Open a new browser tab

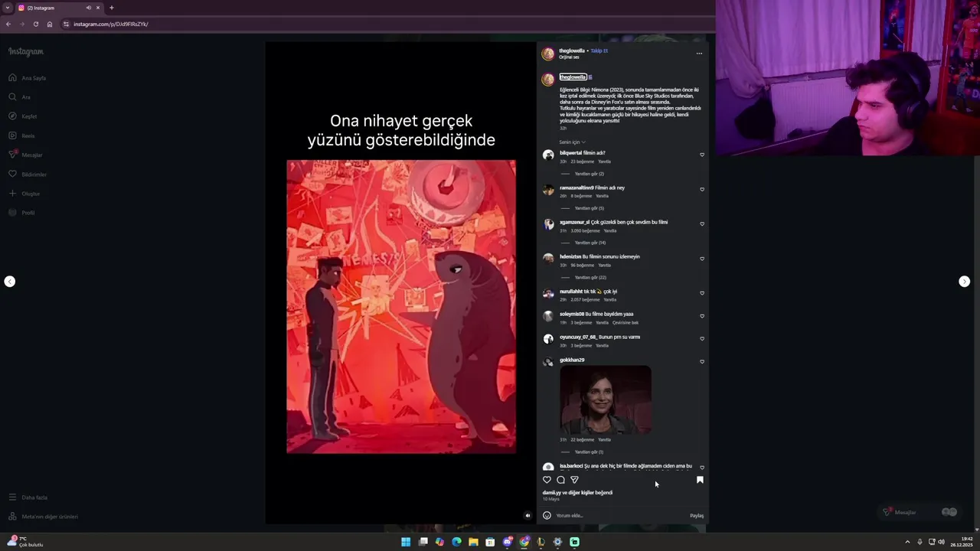click(x=111, y=8)
